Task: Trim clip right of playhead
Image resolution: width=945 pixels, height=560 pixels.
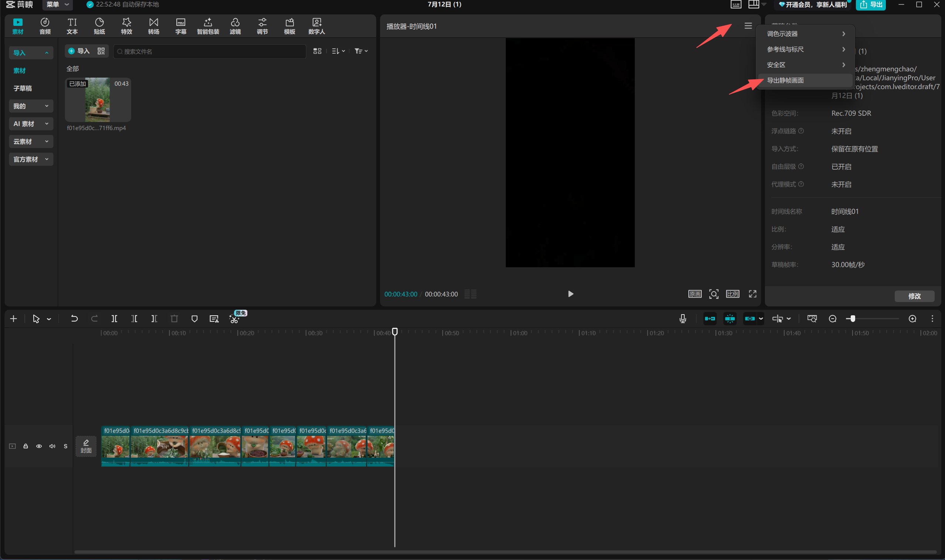Action: (x=154, y=319)
